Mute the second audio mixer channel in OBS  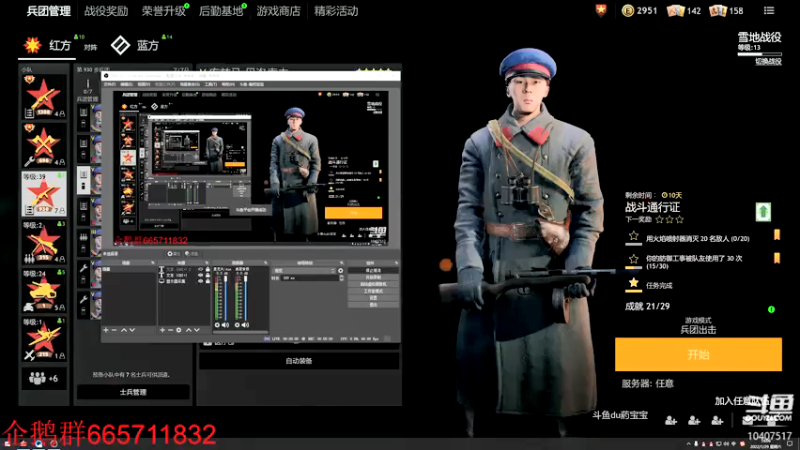tap(245, 325)
